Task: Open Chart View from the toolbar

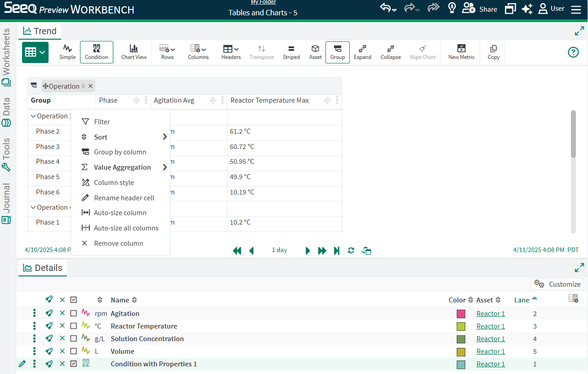Action: pos(134,52)
